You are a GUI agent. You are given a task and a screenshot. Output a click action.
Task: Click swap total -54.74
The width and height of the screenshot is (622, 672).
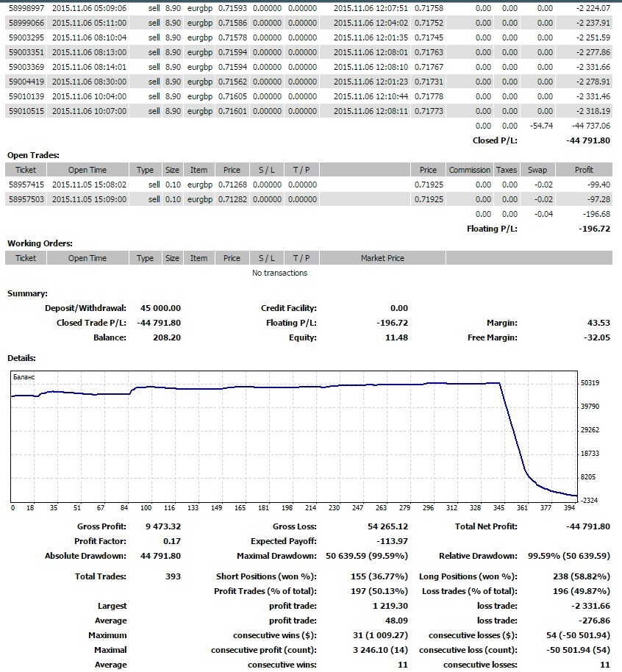[x=541, y=126]
